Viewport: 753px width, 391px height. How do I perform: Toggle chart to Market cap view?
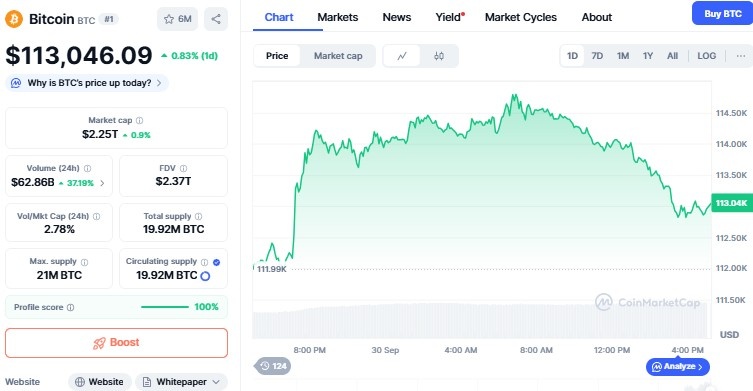tap(338, 56)
